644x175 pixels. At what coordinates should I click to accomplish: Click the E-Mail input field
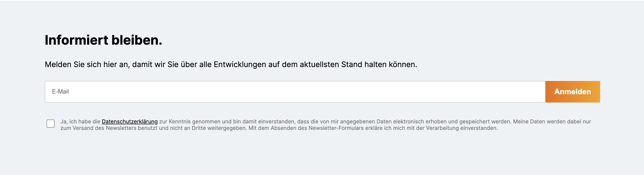(295, 92)
